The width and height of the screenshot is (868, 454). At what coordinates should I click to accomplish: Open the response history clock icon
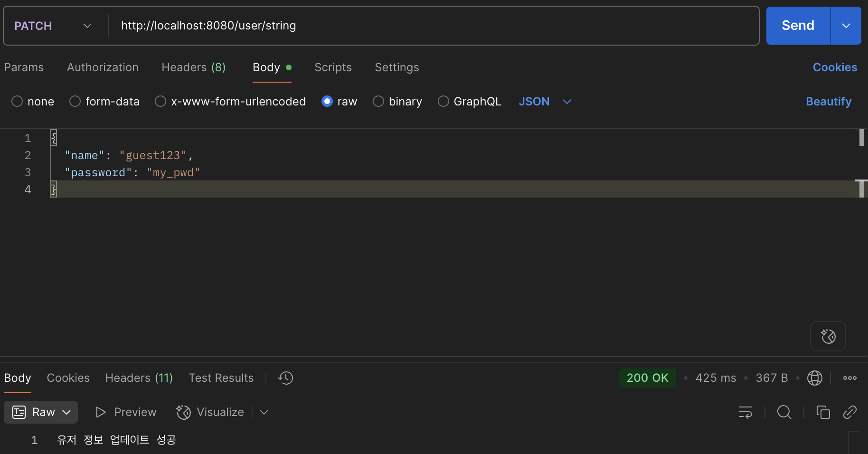pyautogui.click(x=286, y=378)
